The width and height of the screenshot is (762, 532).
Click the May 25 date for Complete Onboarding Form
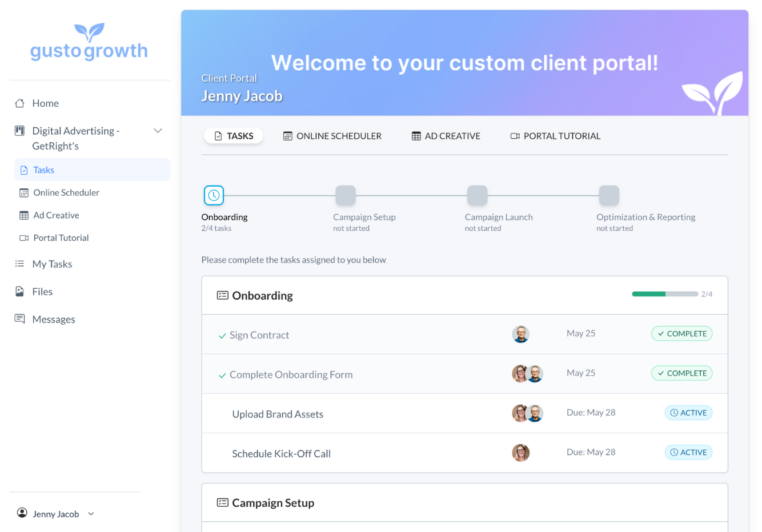(x=581, y=373)
